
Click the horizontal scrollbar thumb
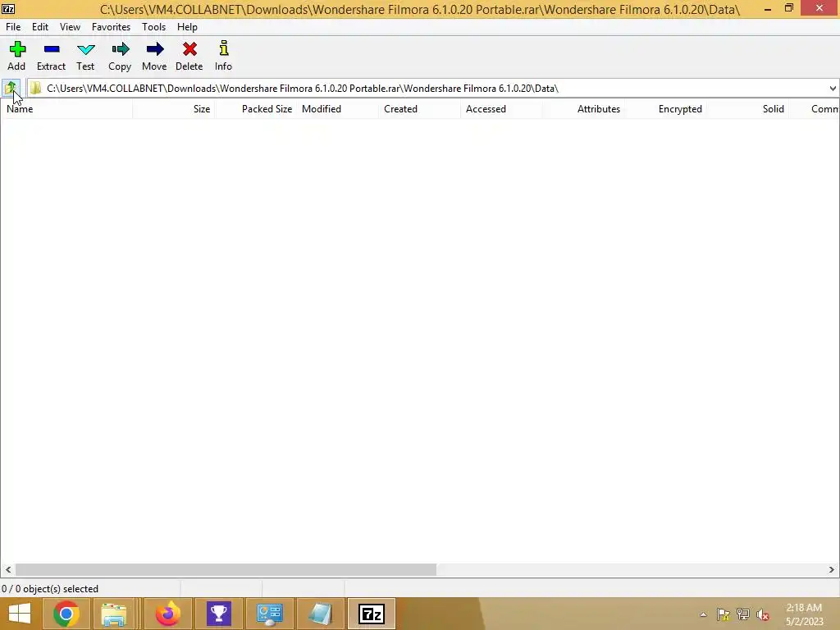(x=226, y=569)
